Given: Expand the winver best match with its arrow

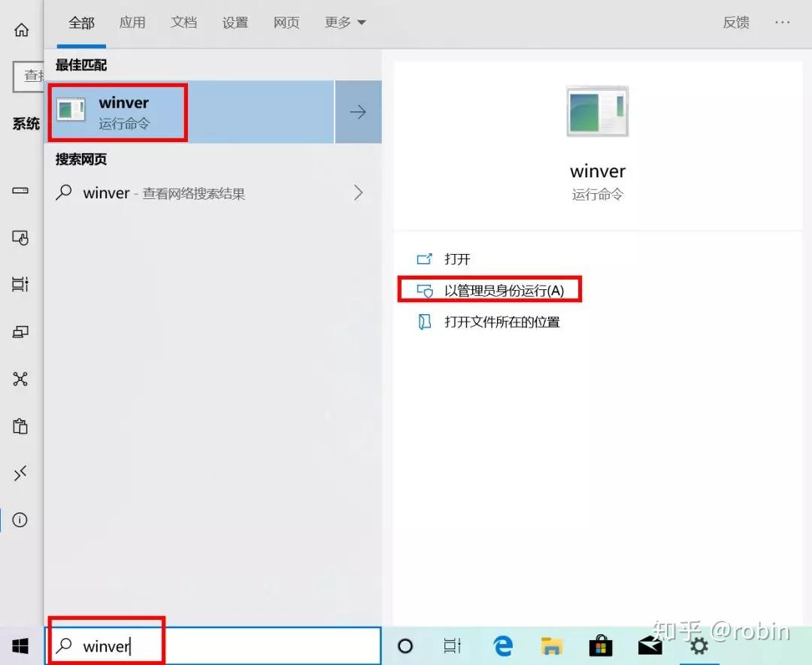Looking at the screenshot, I should [x=359, y=111].
